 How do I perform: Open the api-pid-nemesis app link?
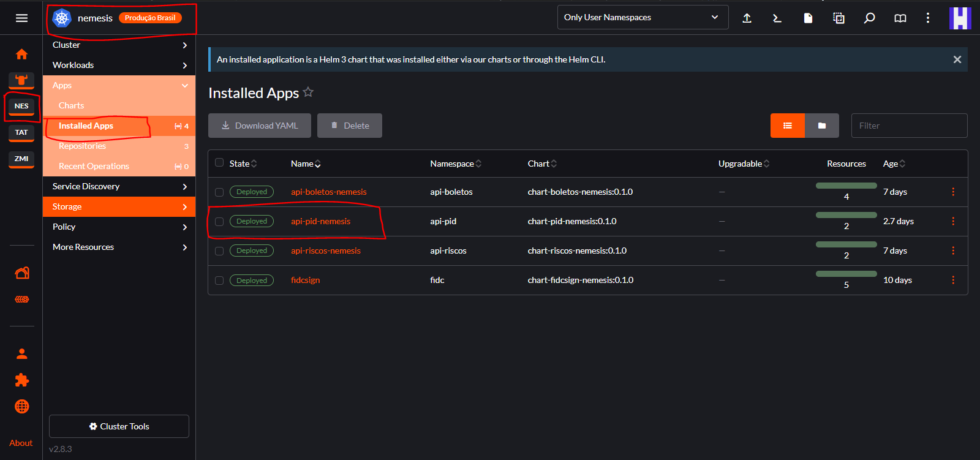320,221
